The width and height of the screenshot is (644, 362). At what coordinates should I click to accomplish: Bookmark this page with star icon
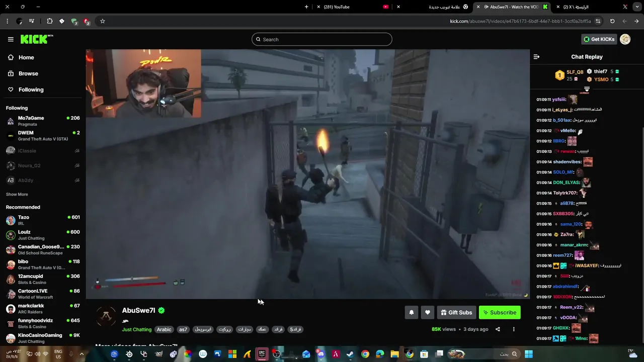(103, 21)
